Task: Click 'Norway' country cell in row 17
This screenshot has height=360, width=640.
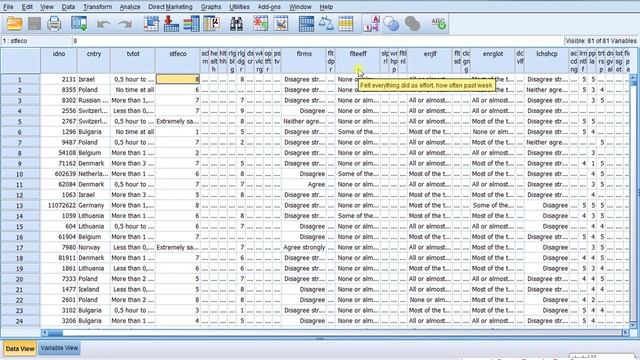Action: click(x=93, y=247)
